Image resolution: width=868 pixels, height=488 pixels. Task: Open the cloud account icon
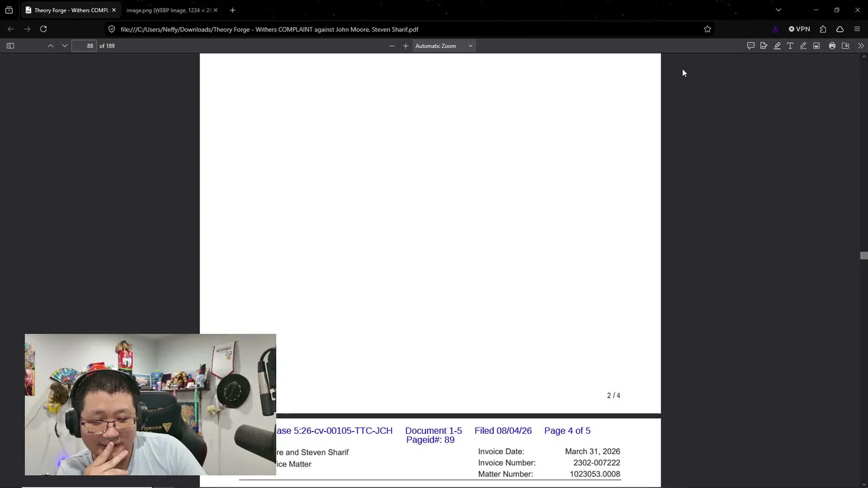pos(840,28)
